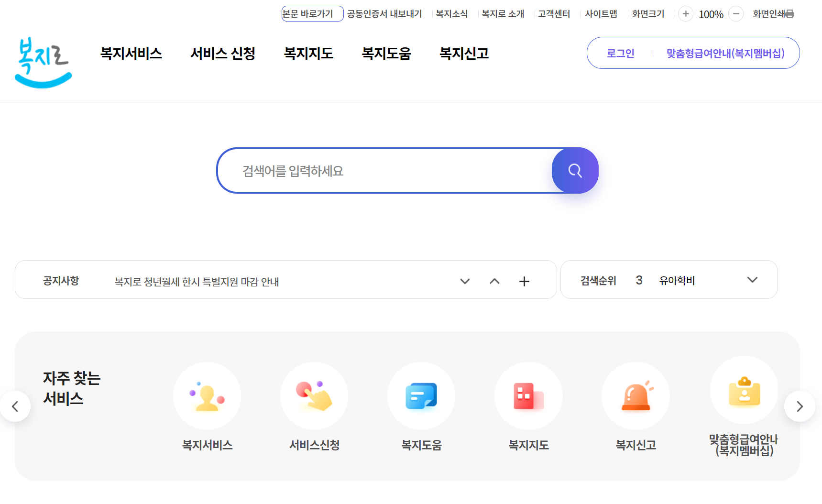The height and width of the screenshot is (504, 822).
Task: Click the search magnifier icon
Action: [x=575, y=170]
